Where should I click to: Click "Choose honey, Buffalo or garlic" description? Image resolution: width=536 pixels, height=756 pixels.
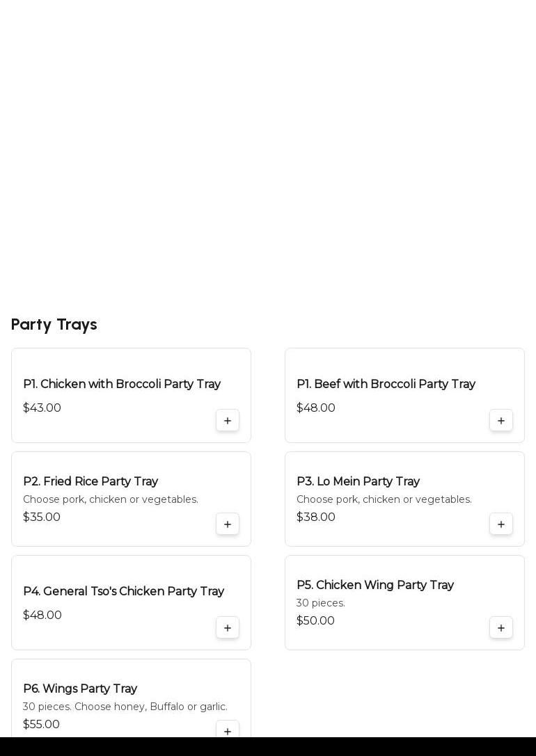click(x=125, y=707)
